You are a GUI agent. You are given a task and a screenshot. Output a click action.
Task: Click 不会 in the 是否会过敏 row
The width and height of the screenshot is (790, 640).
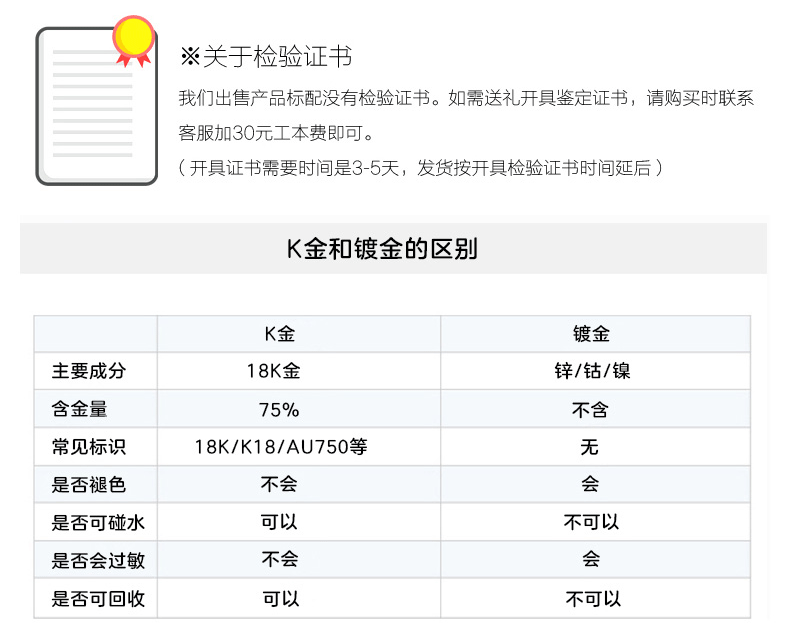coord(280,559)
